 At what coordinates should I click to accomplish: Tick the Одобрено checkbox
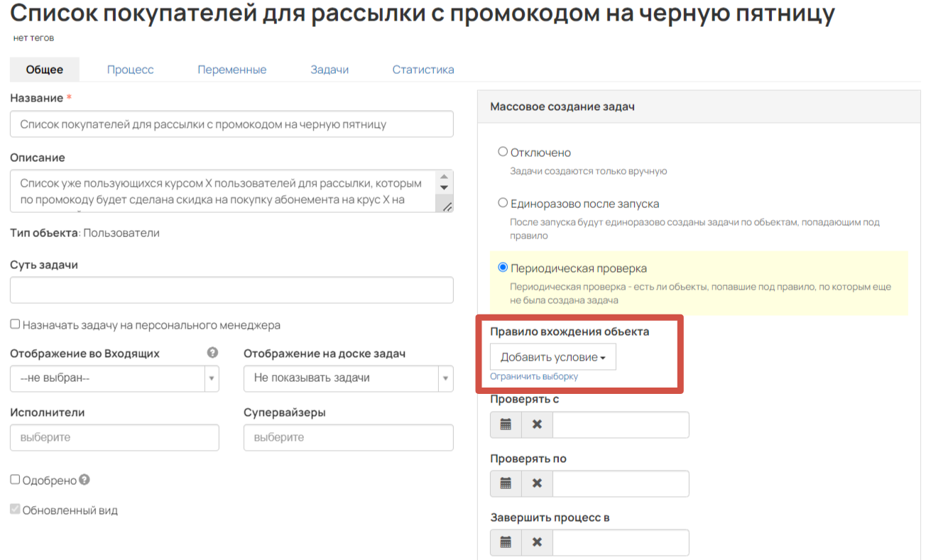pos(15,480)
